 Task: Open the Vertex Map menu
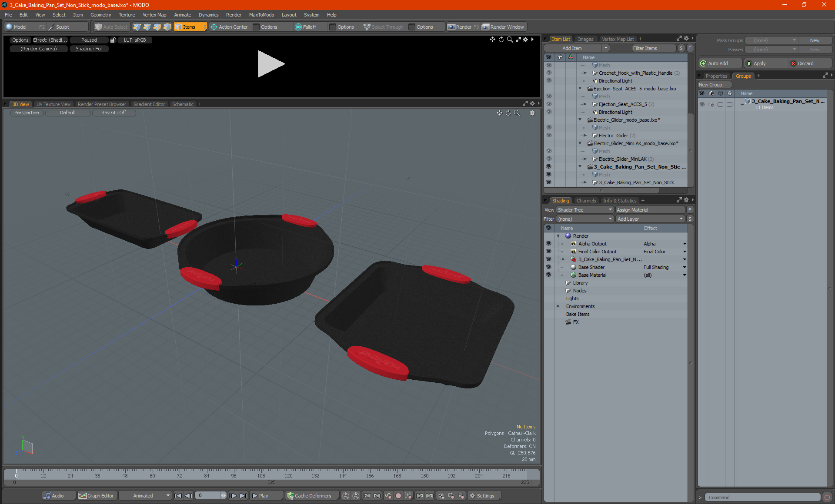(x=154, y=15)
